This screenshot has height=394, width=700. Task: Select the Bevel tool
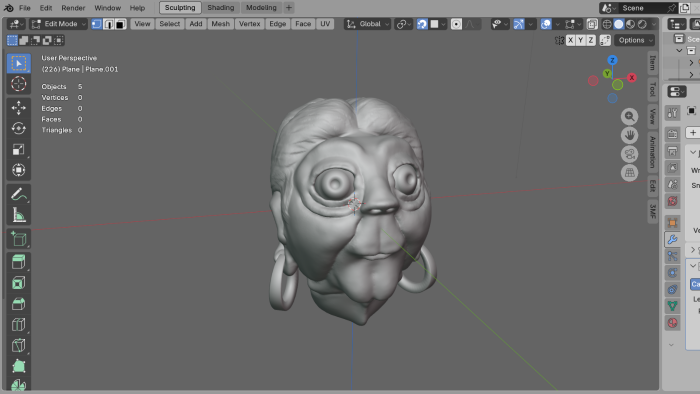(x=19, y=304)
